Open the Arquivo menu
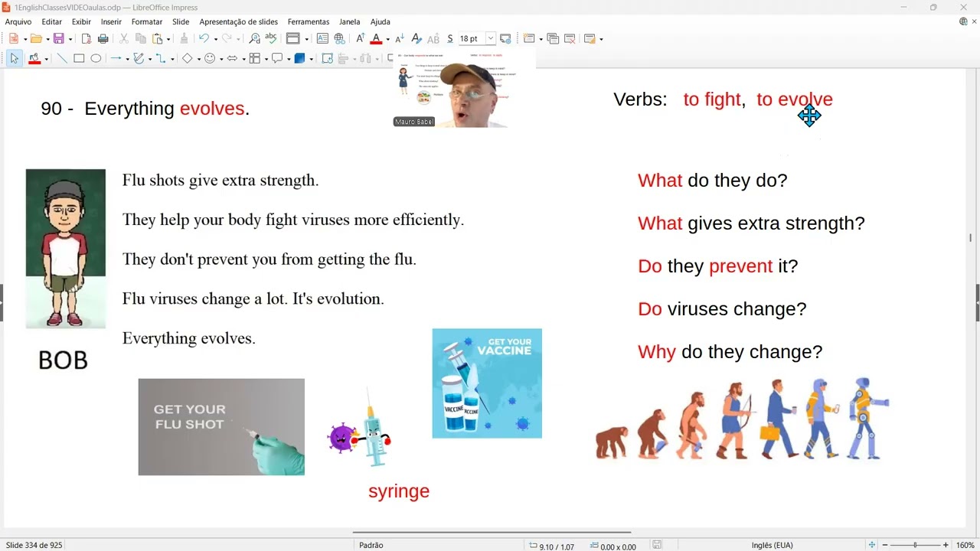This screenshot has height=551, width=980. (18, 21)
